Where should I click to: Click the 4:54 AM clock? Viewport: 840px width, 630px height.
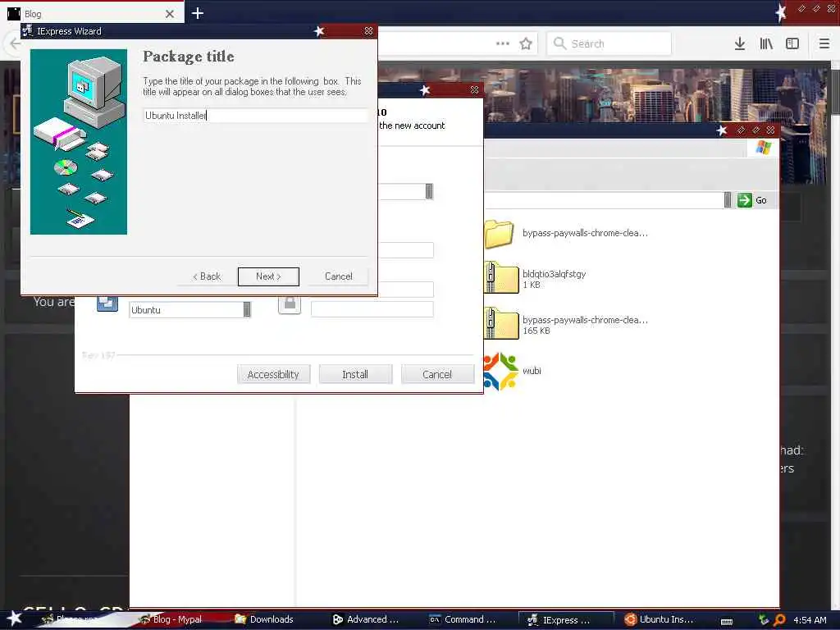click(x=810, y=620)
